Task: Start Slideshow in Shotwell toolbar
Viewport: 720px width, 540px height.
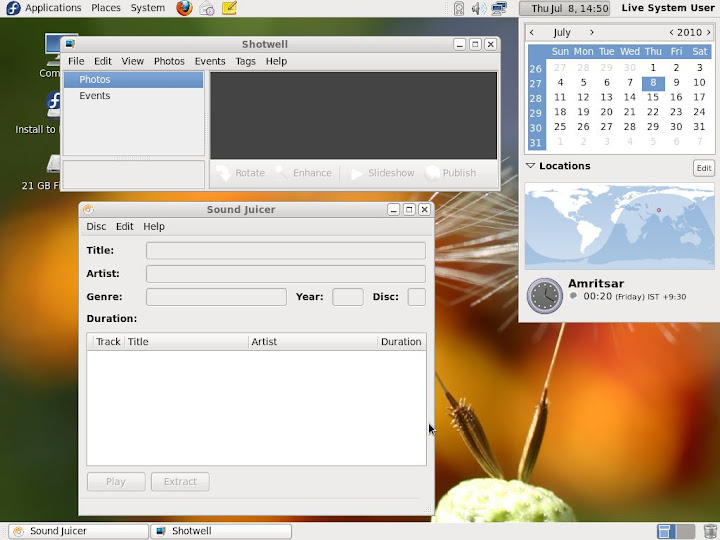Action: point(382,173)
